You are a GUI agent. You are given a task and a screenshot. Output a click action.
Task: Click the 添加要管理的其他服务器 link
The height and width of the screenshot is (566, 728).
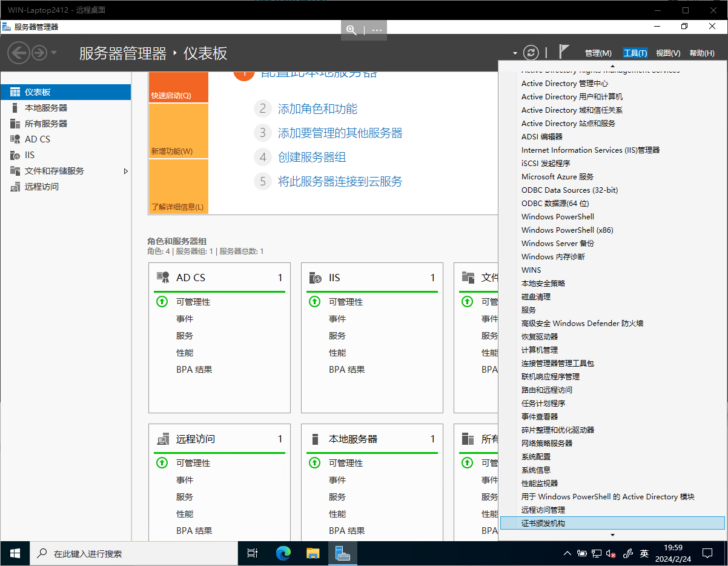(340, 133)
